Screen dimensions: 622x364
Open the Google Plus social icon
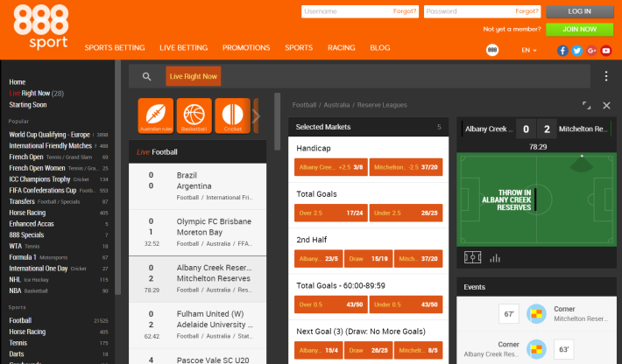(591, 51)
